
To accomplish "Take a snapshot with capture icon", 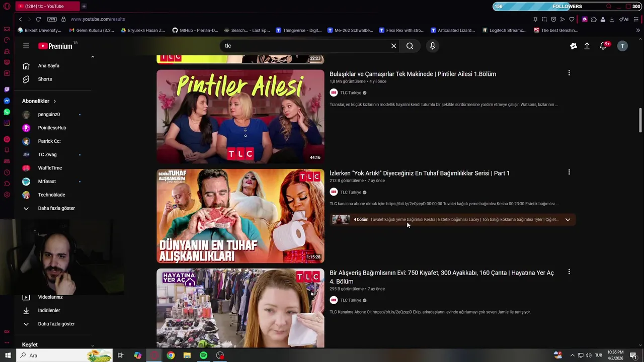I will pyautogui.click(x=544, y=19).
